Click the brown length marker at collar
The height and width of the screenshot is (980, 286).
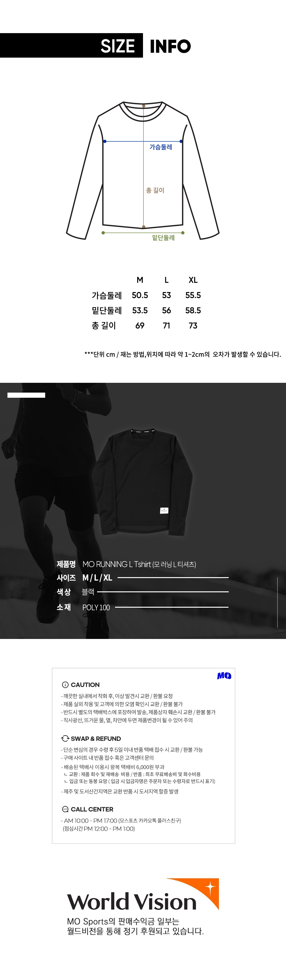pyautogui.click(x=143, y=106)
